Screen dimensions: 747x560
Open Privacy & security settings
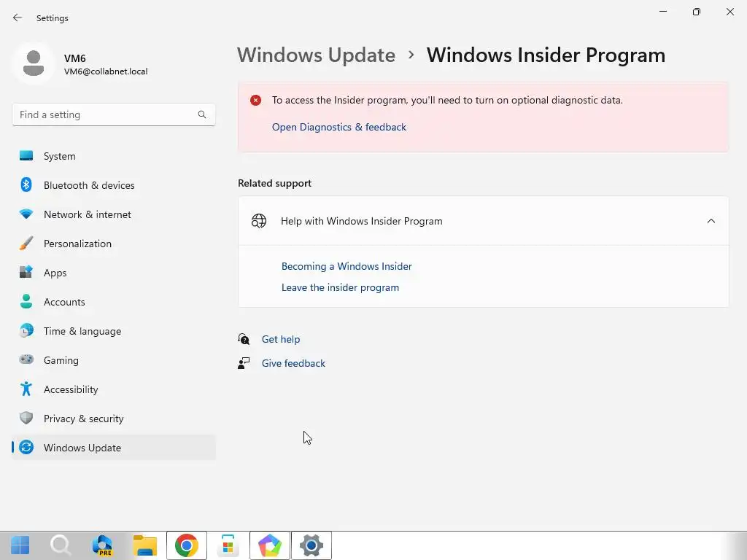(113, 419)
